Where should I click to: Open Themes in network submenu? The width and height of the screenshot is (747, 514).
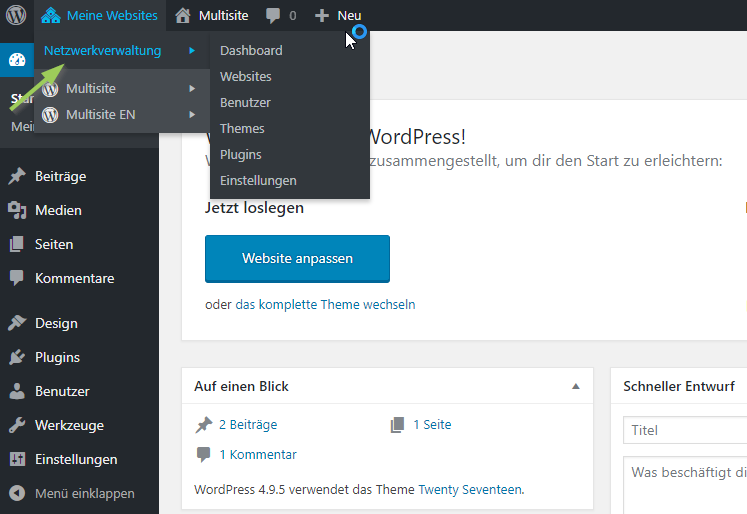pos(242,128)
